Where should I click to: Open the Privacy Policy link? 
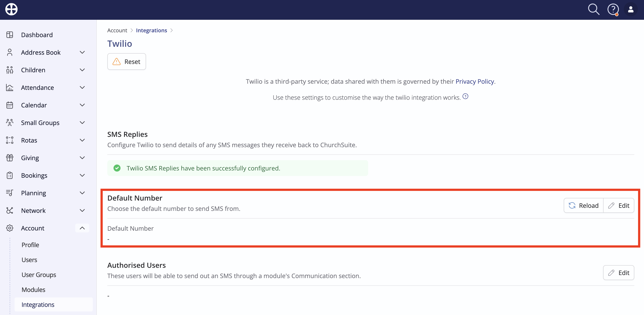(x=474, y=81)
